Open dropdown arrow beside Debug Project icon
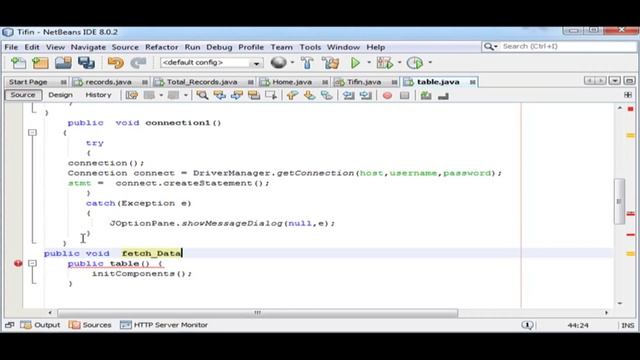The image size is (640, 360). (x=400, y=62)
